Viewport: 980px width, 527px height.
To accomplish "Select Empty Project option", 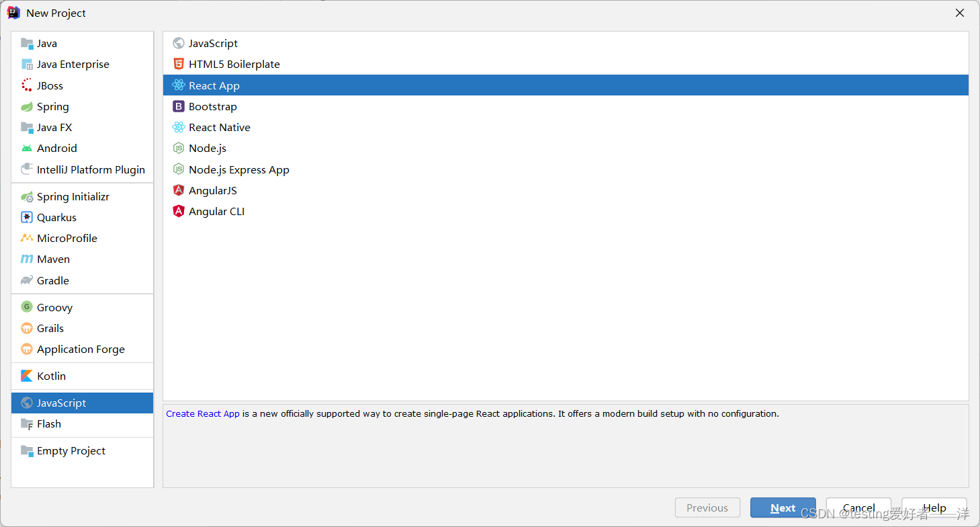I will point(83,451).
